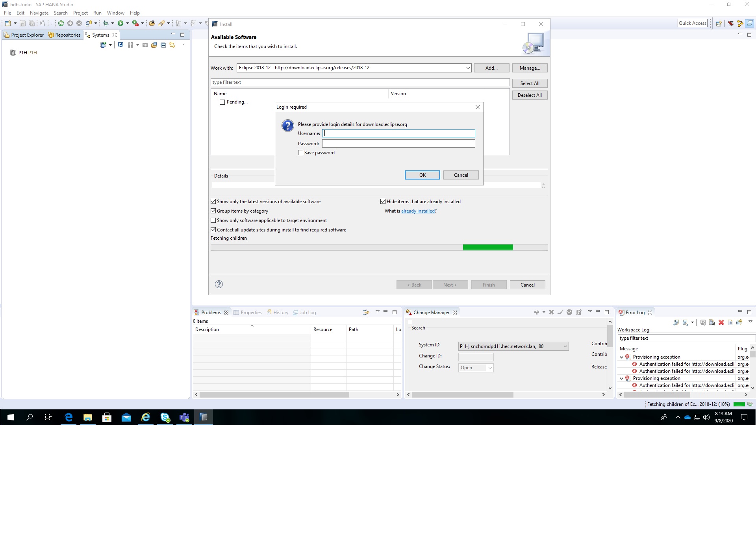Viewport: 756px width, 544px height.
Task: Click the Export Log icon in Error Log
Action: pyautogui.click(x=676, y=322)
